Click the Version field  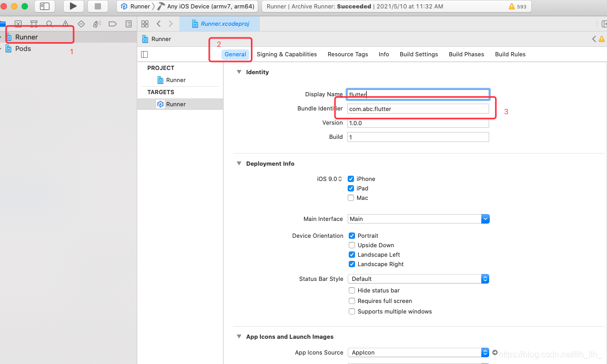pos(418,123)
